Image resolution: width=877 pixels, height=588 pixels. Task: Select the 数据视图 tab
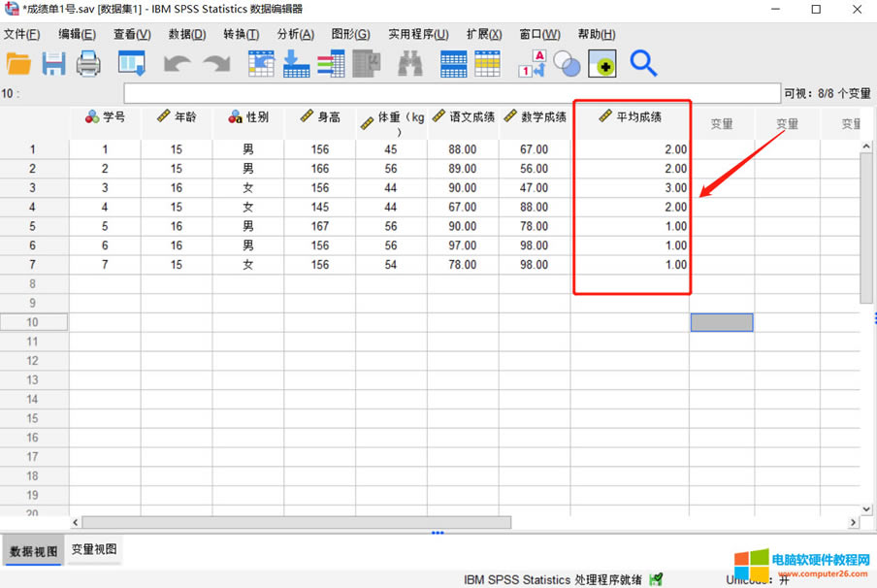(33, 550)
